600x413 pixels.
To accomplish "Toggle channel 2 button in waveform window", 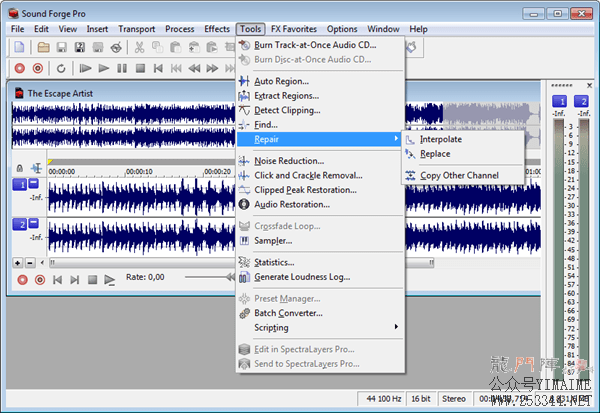I will click(x=19, y=224).
